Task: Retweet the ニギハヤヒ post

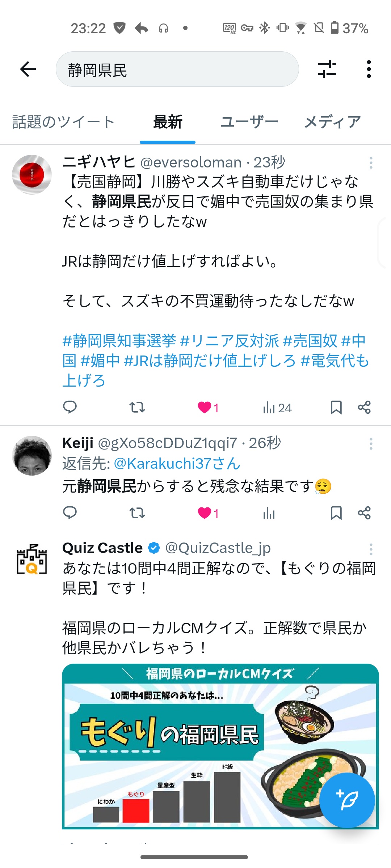Action: point(137,407)
